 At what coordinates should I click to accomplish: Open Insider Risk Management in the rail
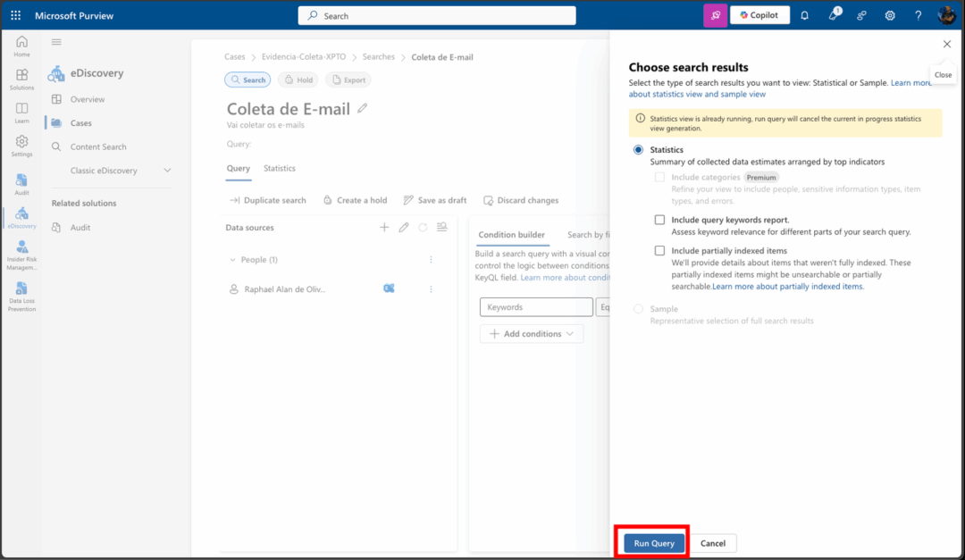point(21,255)
